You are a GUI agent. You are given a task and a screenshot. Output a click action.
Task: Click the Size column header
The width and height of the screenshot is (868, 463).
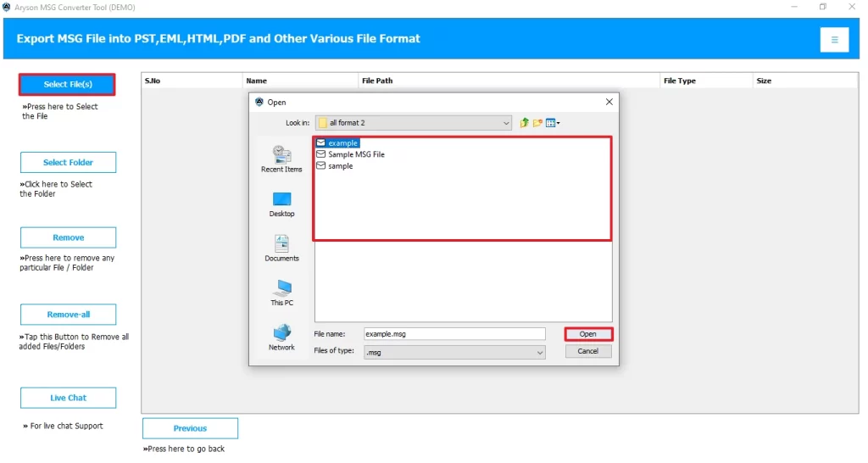tap(805, 81)
